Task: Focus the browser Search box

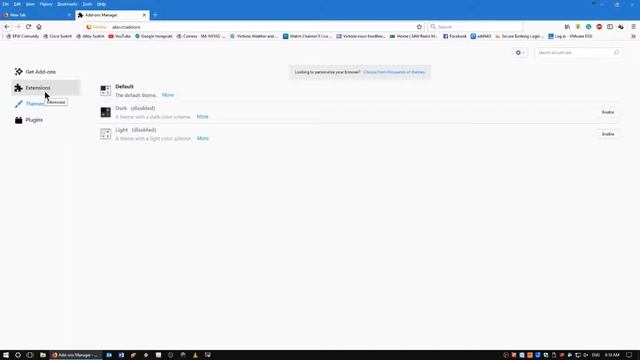Action: [476, 27]
